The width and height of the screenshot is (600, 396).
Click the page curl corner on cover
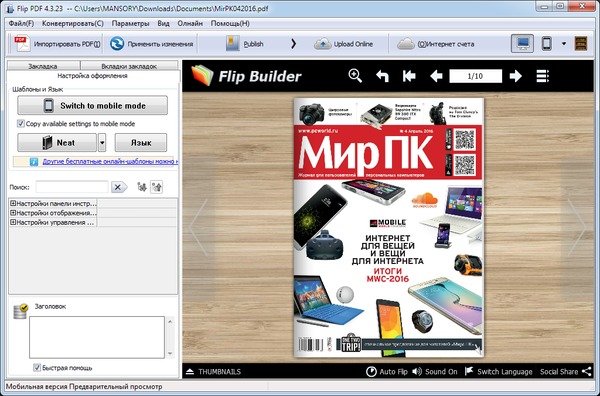click(x=478, y=350)
